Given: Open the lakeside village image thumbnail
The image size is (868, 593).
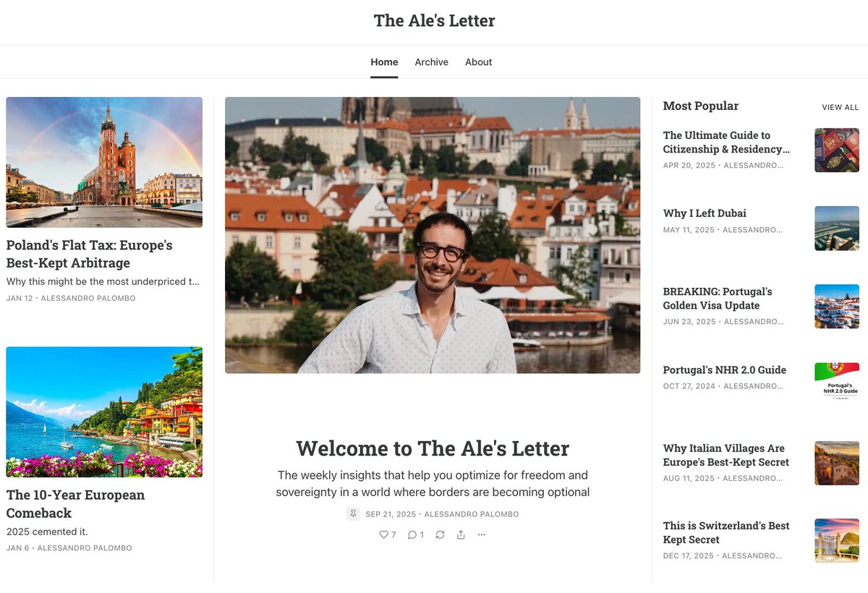Looking at the screenshot, I should tap(104, 412).
